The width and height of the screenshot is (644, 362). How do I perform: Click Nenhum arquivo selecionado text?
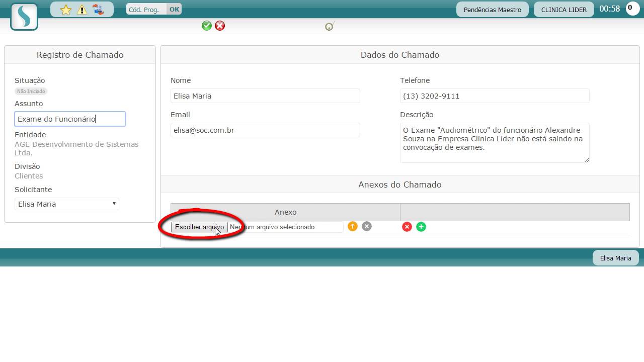(272, 227)
